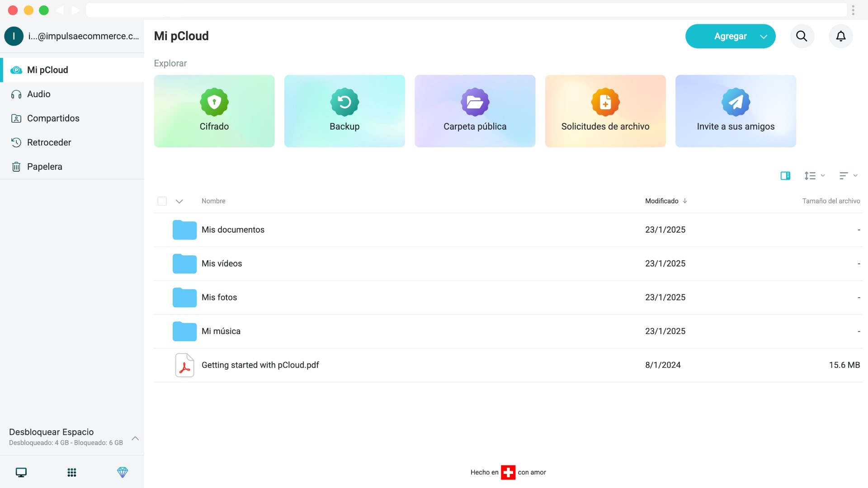
Task: Open Compartidos in the sidebar
Action: click(52, 118)
